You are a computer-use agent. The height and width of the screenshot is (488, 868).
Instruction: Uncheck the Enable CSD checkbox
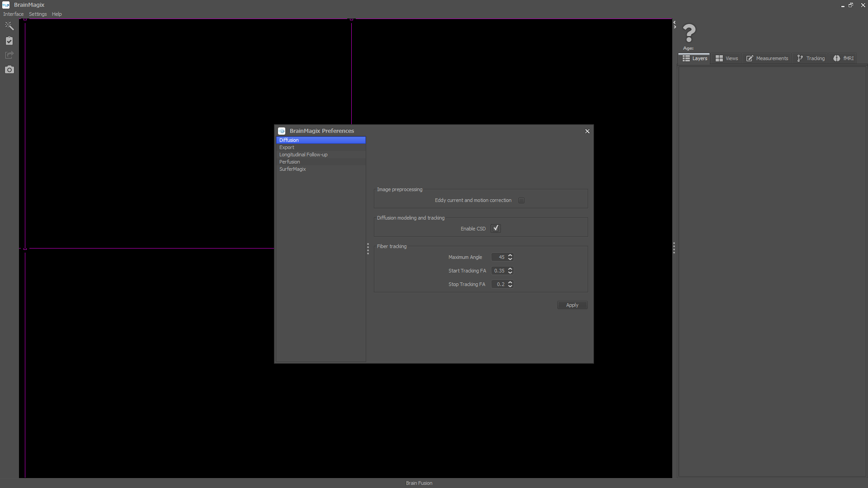point(496,229)
